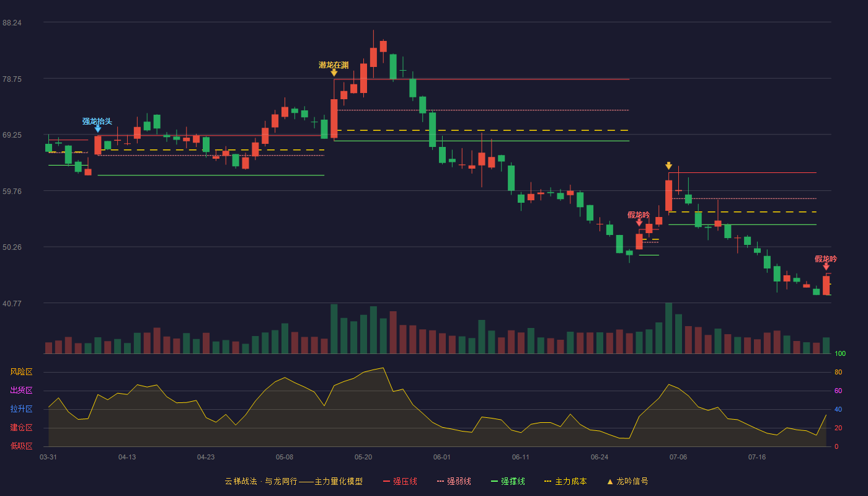Click the 假龙吟 label in late June
868x496 pixels.
click(x=639, y=215)
